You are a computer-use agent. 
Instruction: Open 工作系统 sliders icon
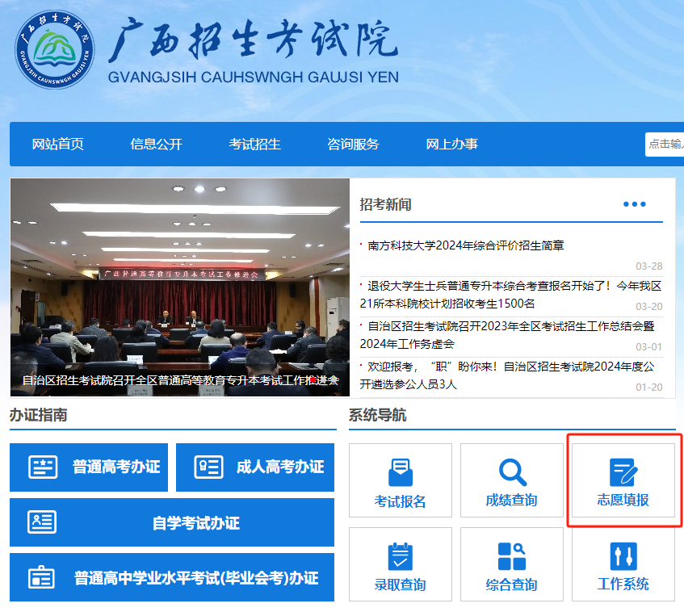tap(623, 556)
